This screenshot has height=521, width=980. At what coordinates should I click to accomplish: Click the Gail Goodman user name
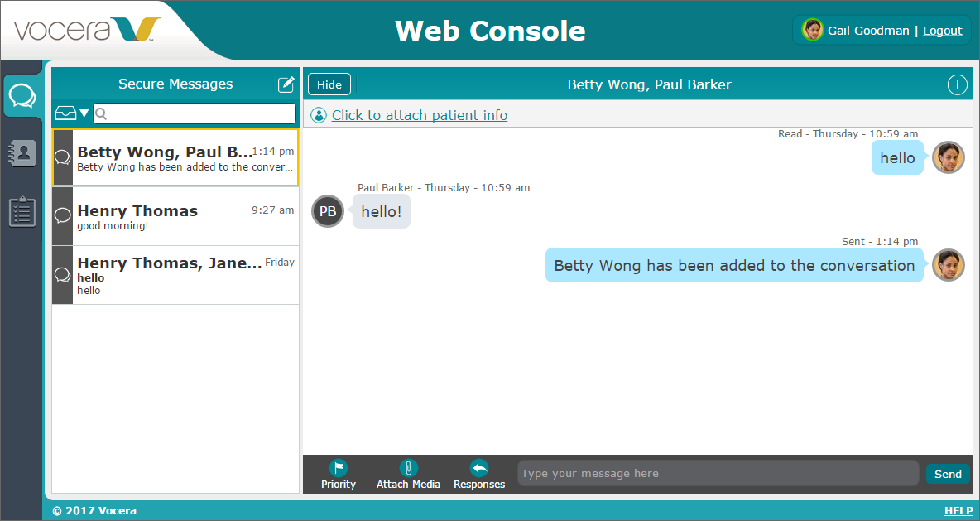click(x=868, y=31)
